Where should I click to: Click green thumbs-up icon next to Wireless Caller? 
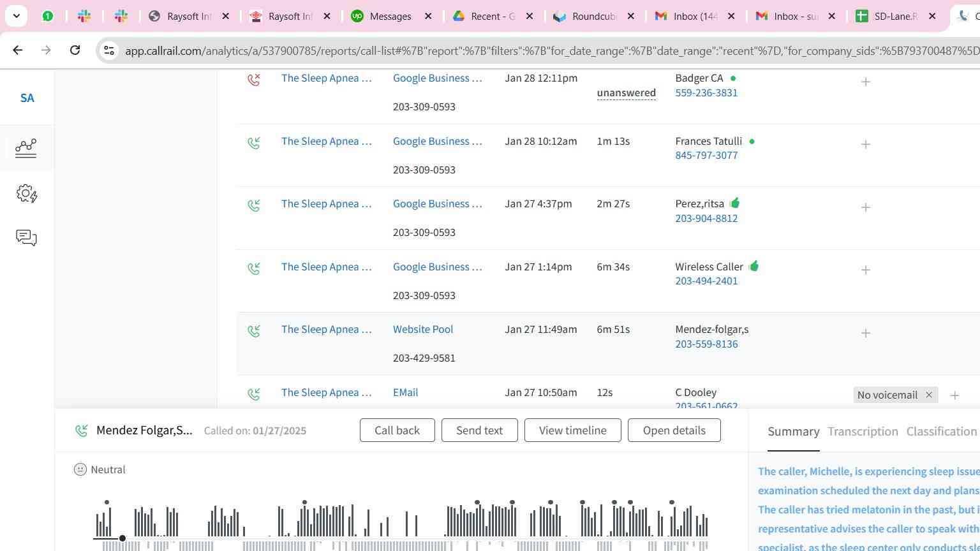[754, 266]
